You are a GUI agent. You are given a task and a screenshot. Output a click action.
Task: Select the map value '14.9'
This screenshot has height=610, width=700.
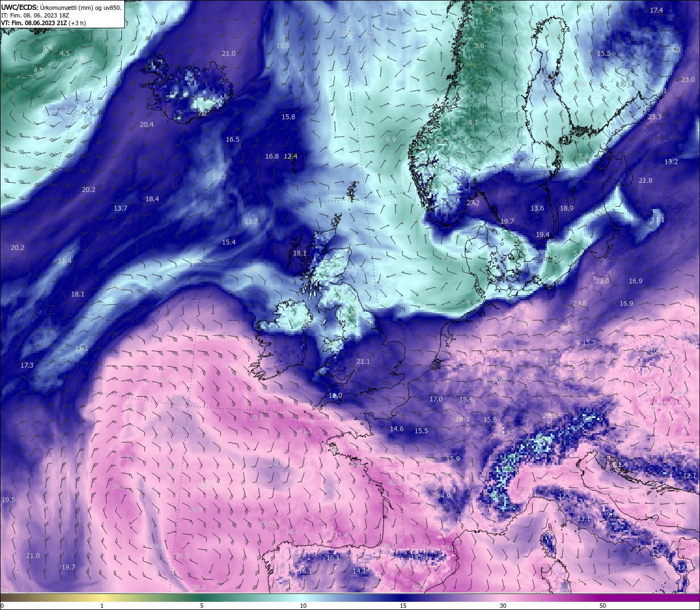[444, 496]
